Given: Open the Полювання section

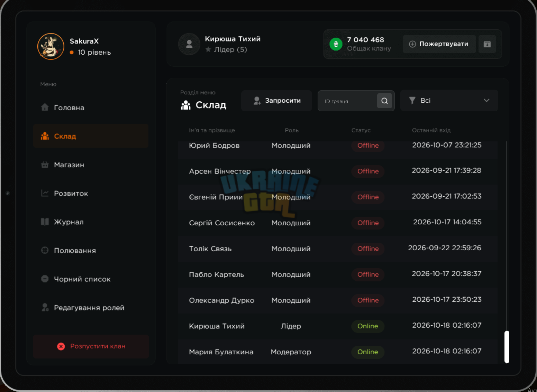Looking at the screenshot, I should click(91, 251).
